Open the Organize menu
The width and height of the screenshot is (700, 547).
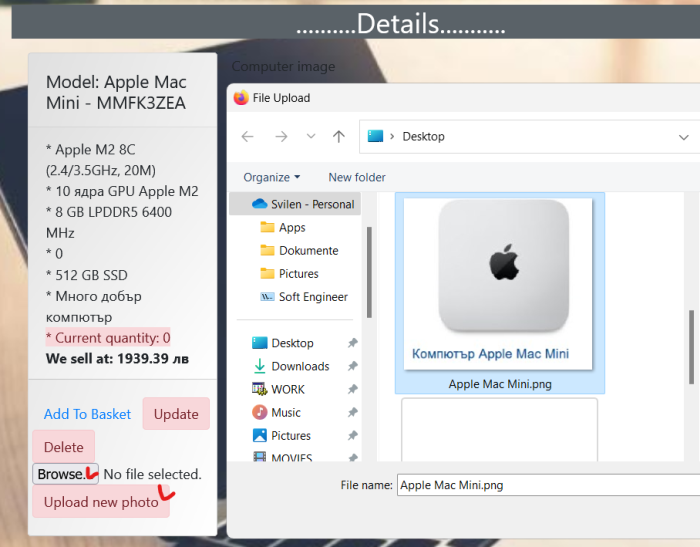[x=271, y=177]
